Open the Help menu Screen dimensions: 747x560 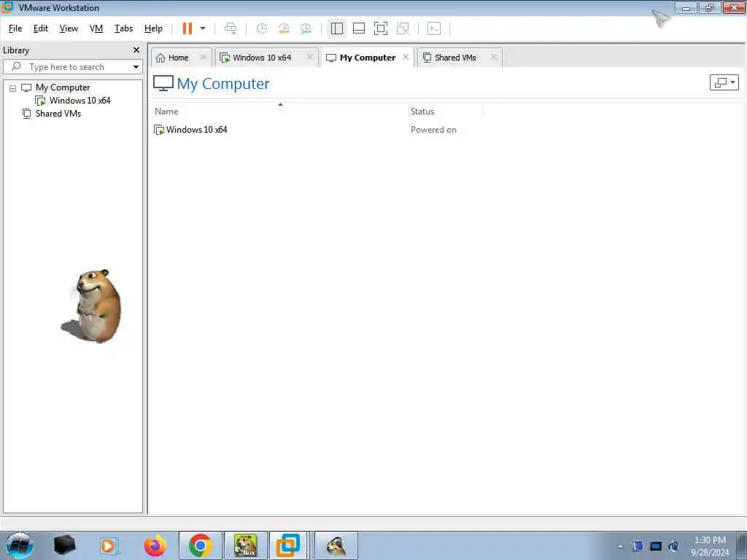(153, 28)
